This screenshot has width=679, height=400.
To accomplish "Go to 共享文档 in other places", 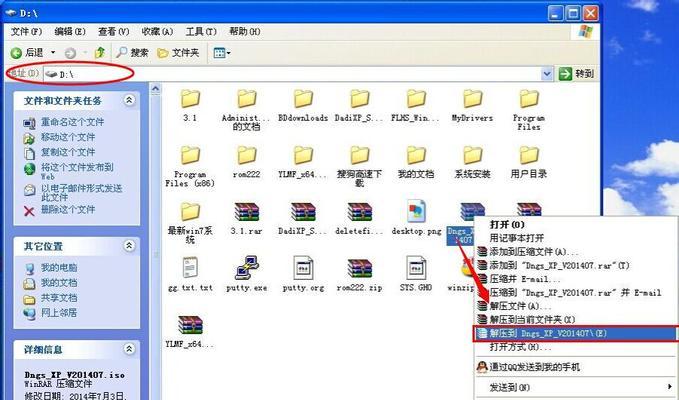I will tap(58, 298).
